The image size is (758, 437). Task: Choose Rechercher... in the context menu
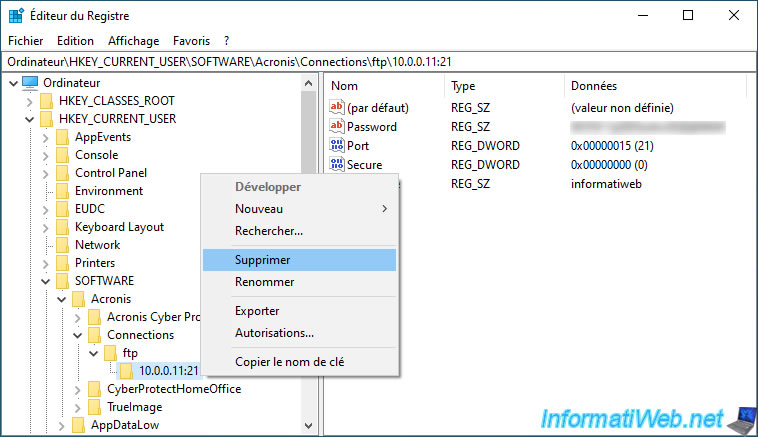tap(300, 231)
